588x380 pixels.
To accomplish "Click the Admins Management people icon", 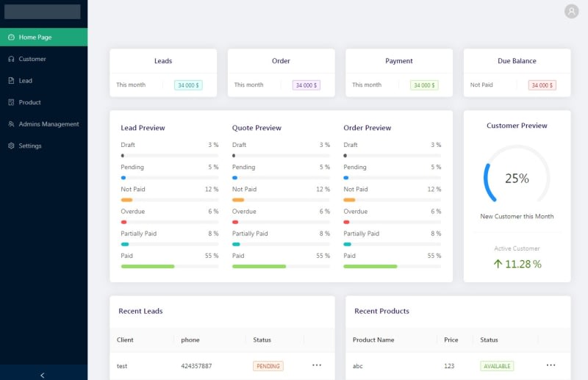I will click(x=11, y=123).
